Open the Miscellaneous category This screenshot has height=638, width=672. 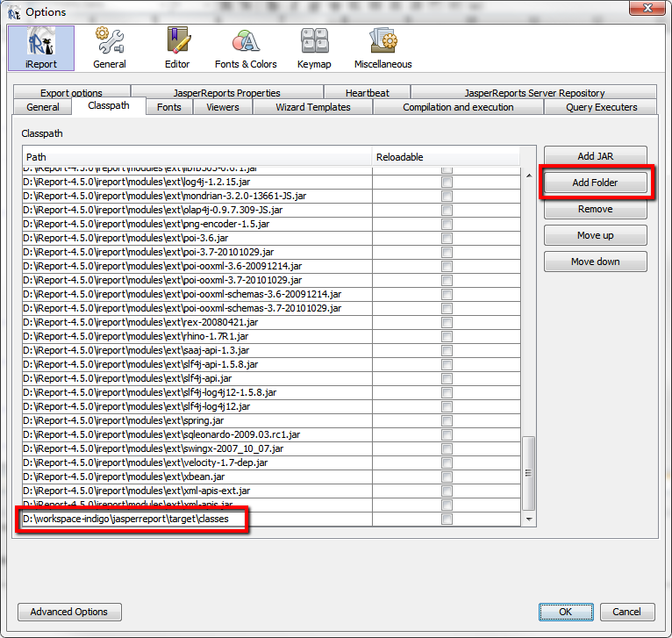click(382, 47)
